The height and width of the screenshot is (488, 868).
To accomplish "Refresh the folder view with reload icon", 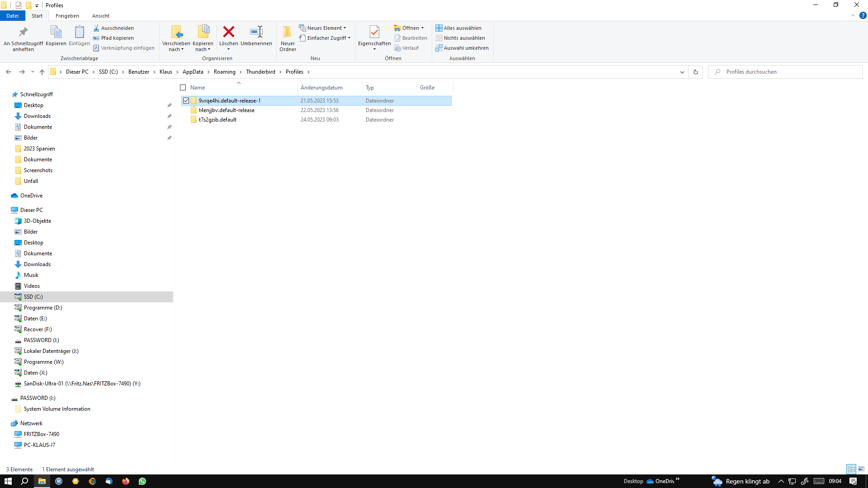I will tap(696, 72).
